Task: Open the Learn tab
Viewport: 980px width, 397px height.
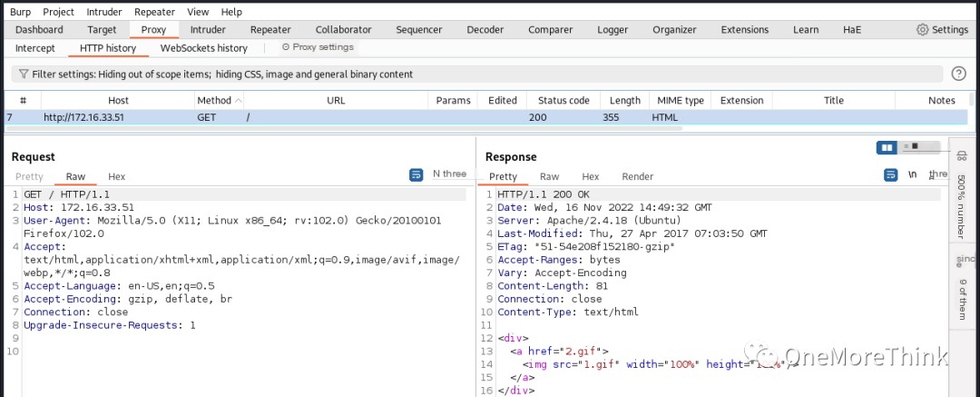Action: (807, 29)
